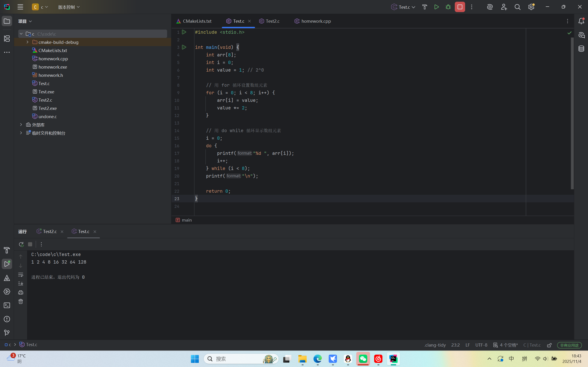Click the Build hammer icon in top toolbar
588x367 pixels.
[424, 7]
